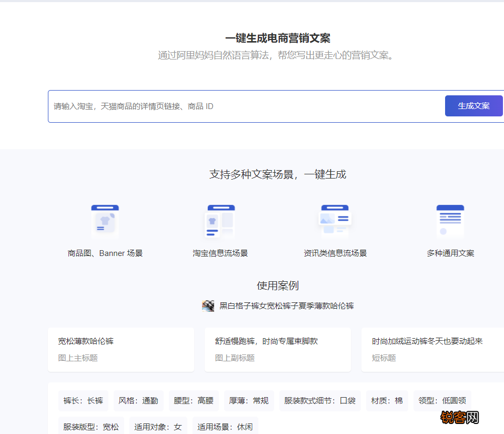This screenshot has height=434, width=504.
Task: Select the 时尚加绒运动裤冬天也要动起来 copy card
Action: coord(432,350)
